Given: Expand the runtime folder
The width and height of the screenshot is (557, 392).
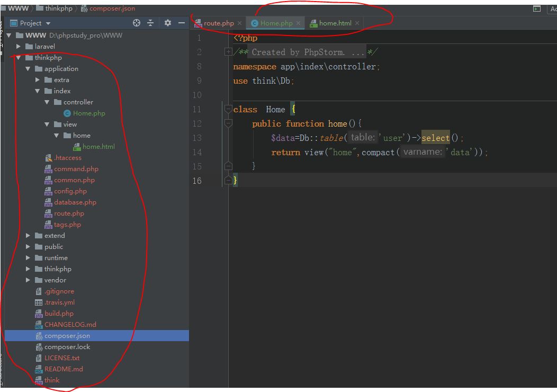Looking at the screenshot, I should pyautogui.click(x=28, y=258).
